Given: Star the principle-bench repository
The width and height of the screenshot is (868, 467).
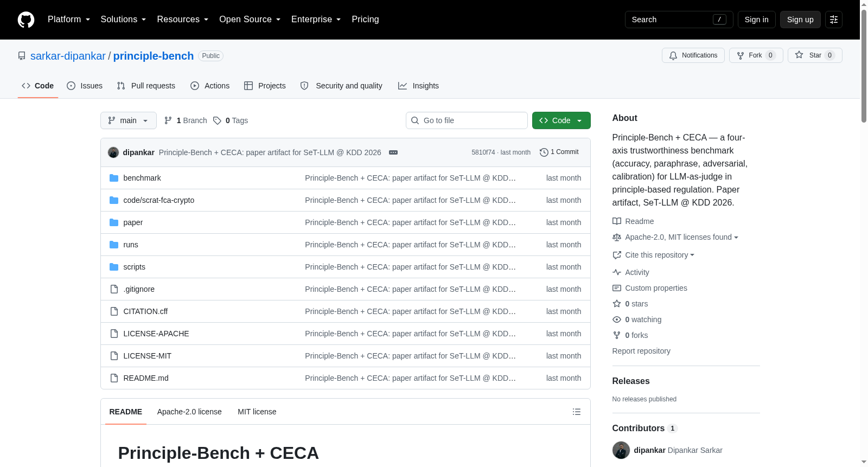Looking at the screenshot, I should (815, 55).
